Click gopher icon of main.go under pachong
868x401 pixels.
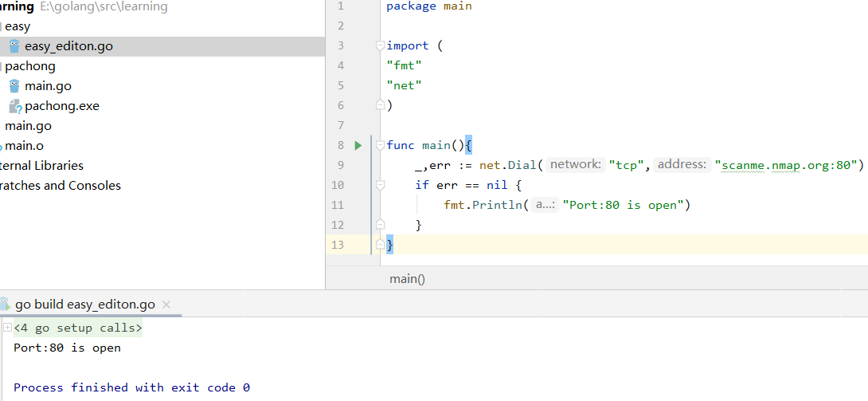click(x=14, y=86)
